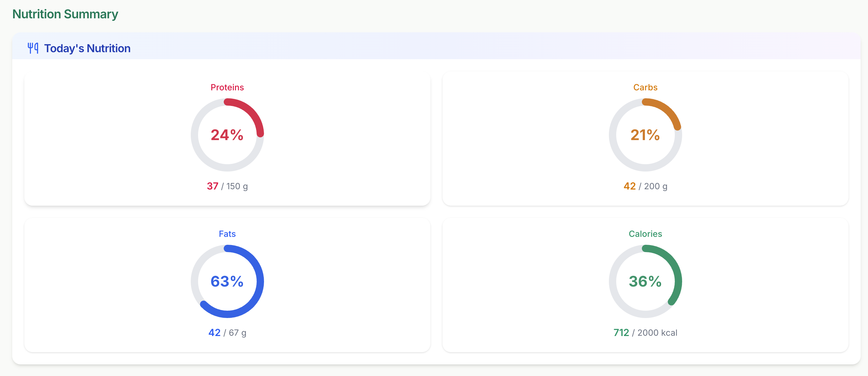
Task: Click the 21% carbs percentage
Action: (x=645, y=135)
